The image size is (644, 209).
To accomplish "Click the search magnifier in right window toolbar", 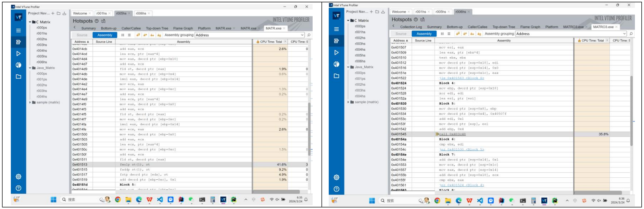I will pyautogui.click(x=631, y=34).
